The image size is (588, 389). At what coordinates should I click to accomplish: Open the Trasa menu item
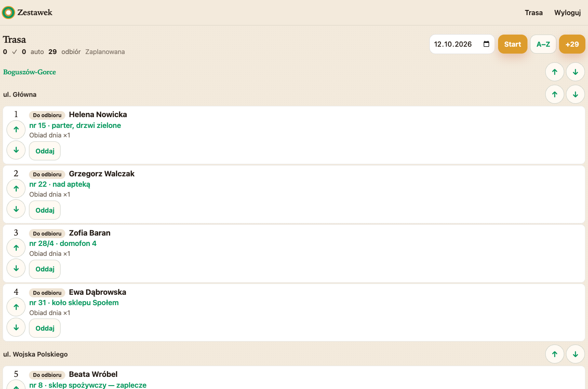[534, 13]
